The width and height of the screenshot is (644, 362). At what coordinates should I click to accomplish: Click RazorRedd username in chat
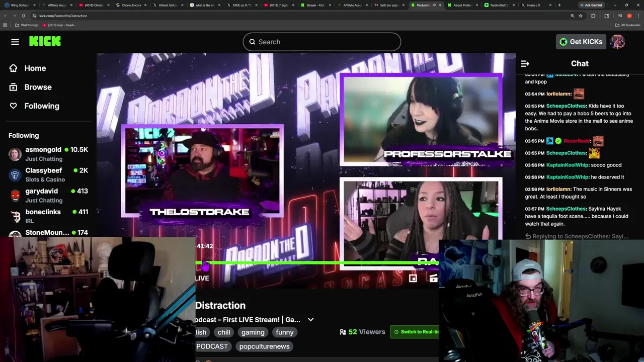577,141
